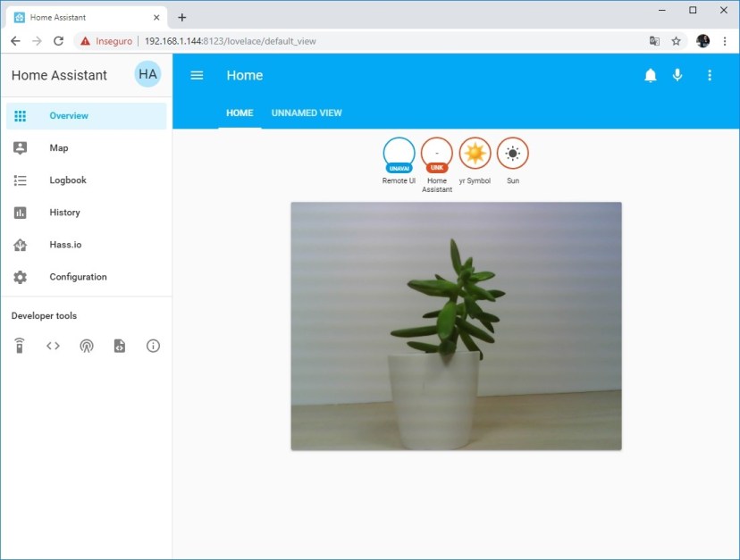Click the Sun state badge
This screenshot has height=560, width=740.
pos(513,154)
